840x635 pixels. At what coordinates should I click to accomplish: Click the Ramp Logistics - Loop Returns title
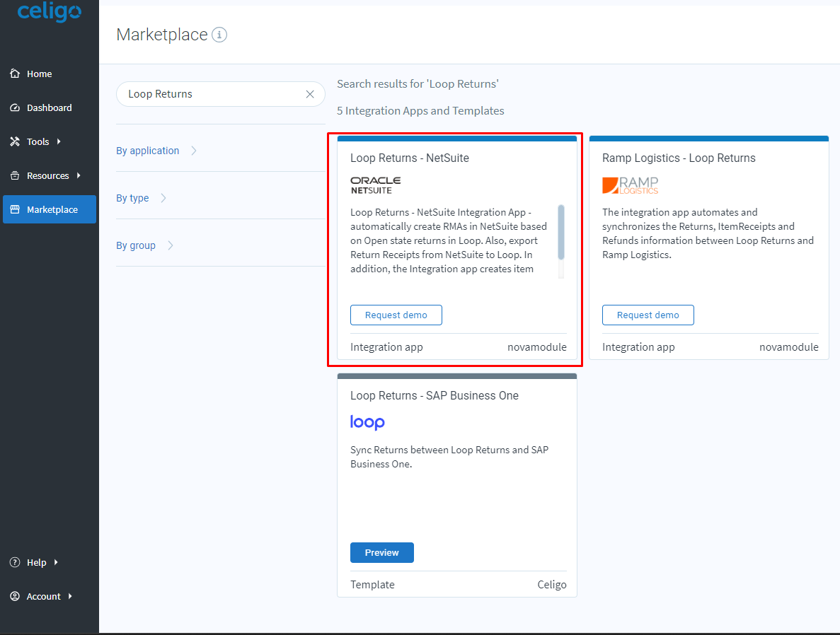tap(679, 158)
